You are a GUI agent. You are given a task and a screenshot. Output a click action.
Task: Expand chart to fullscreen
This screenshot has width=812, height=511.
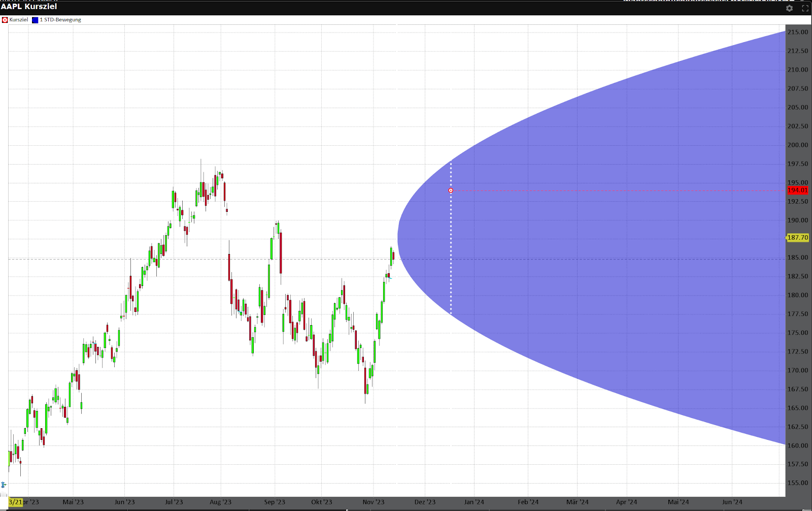click(x=805, y=8)
